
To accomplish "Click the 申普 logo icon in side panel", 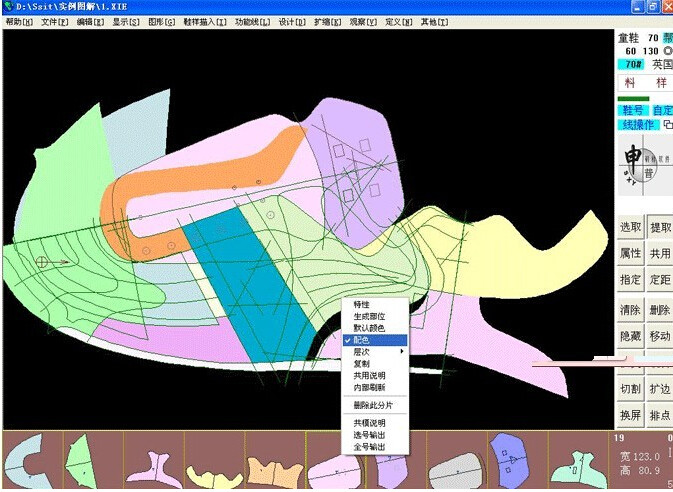I will click(x=646, y=165).
